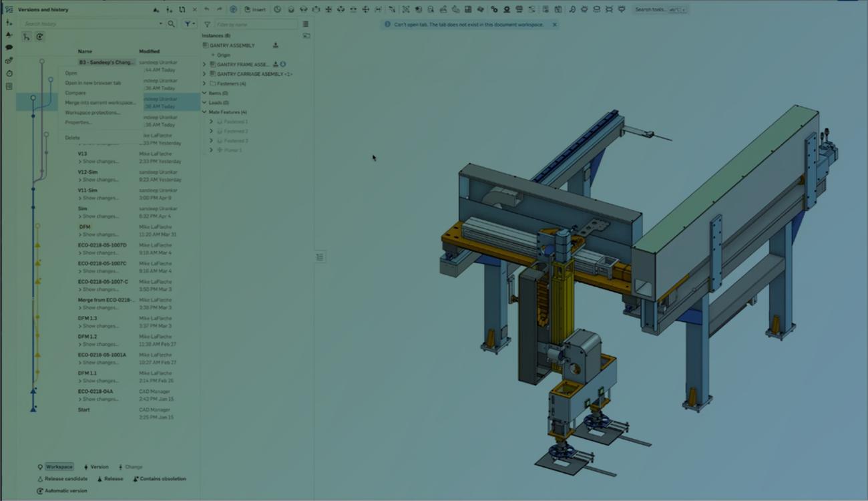Screen dimensions: 868x501
Task: Select the Mate tool in the toolbar
Action: [x=290, y=9]
